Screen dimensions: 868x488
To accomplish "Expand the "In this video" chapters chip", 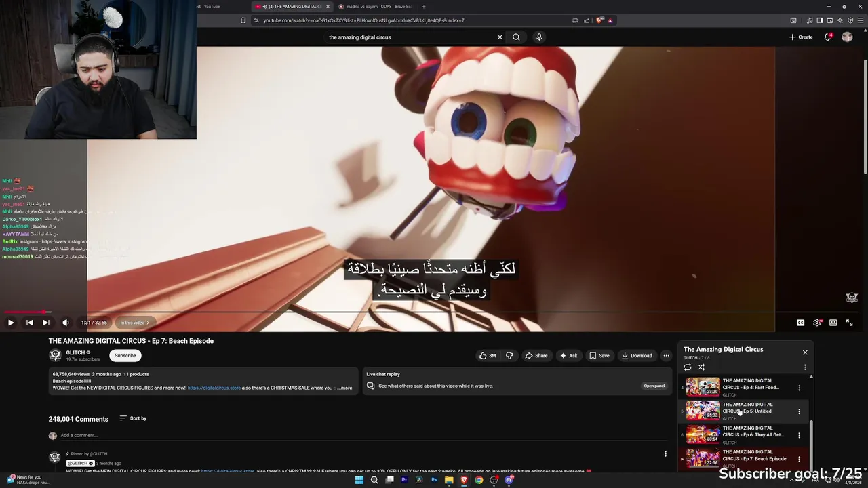I will (x=134, y=323).
